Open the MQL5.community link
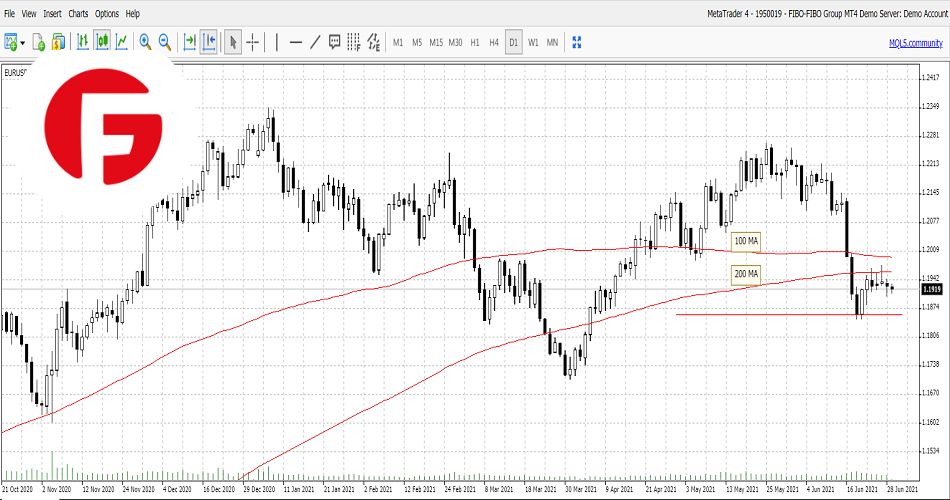This screenshot has height=500, width=950. point(914,42)
